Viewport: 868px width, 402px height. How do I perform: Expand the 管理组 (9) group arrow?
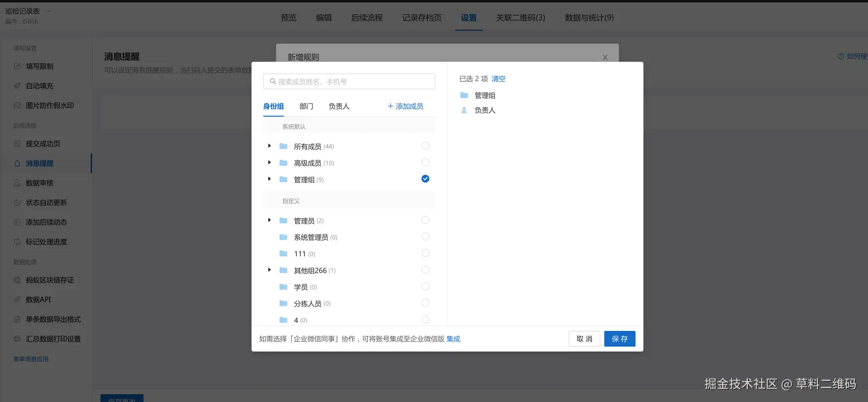(x=269, y=179)
